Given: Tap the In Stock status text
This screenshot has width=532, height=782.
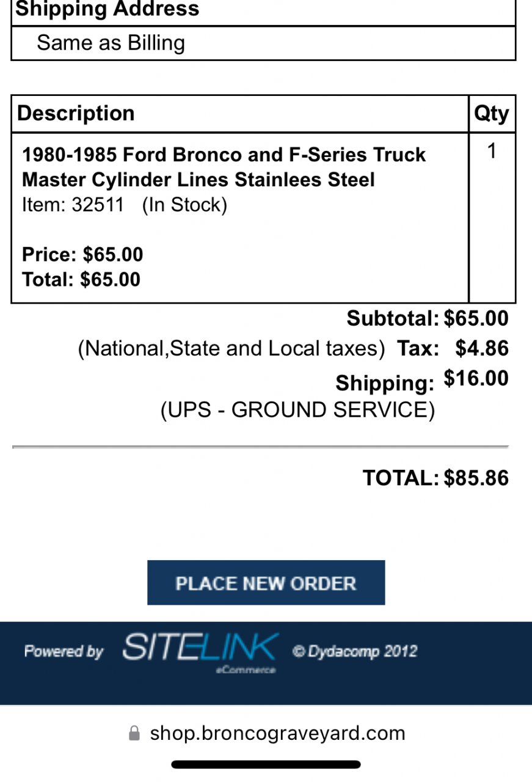Looking at the screenshot, I should pyautogui.click(x=184, y=205).
